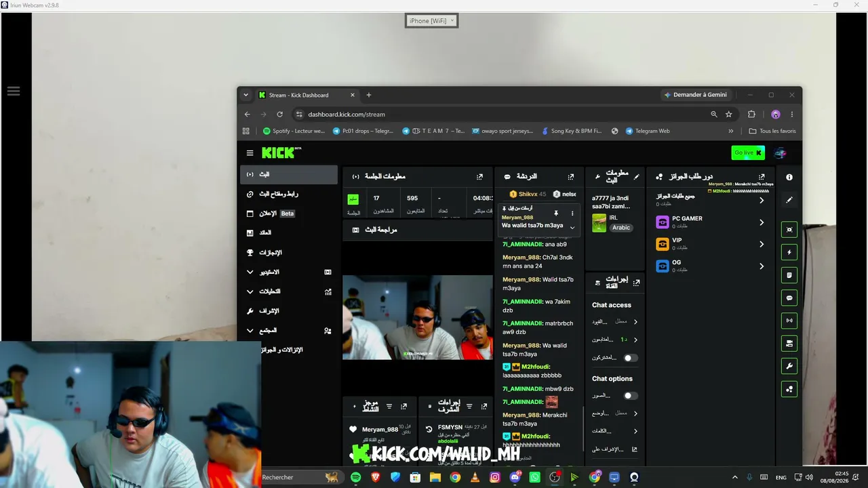This screenshot has width=868, height=488.
Task: Reload the Chrome page
Action: coord(279,115)
